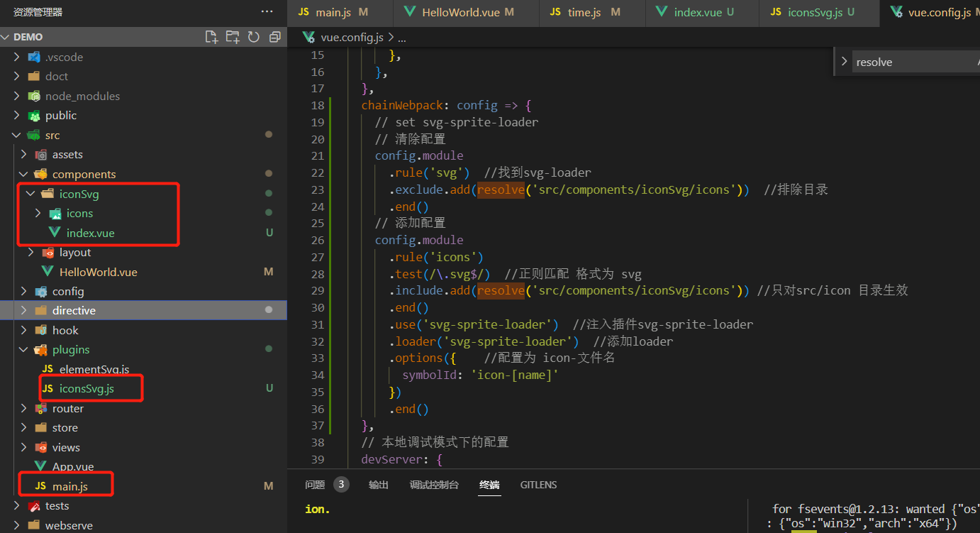Image resolution: width=980 pixels, height=533 pixels.
Task: Click the icons subfolder image icon
Action: pyautogui.click(x=55, y=213)
